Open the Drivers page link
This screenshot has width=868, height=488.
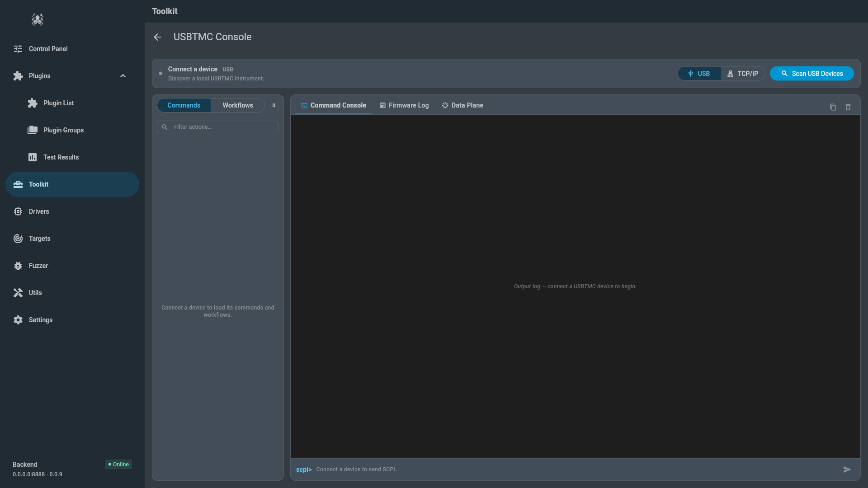pos(72,211)
